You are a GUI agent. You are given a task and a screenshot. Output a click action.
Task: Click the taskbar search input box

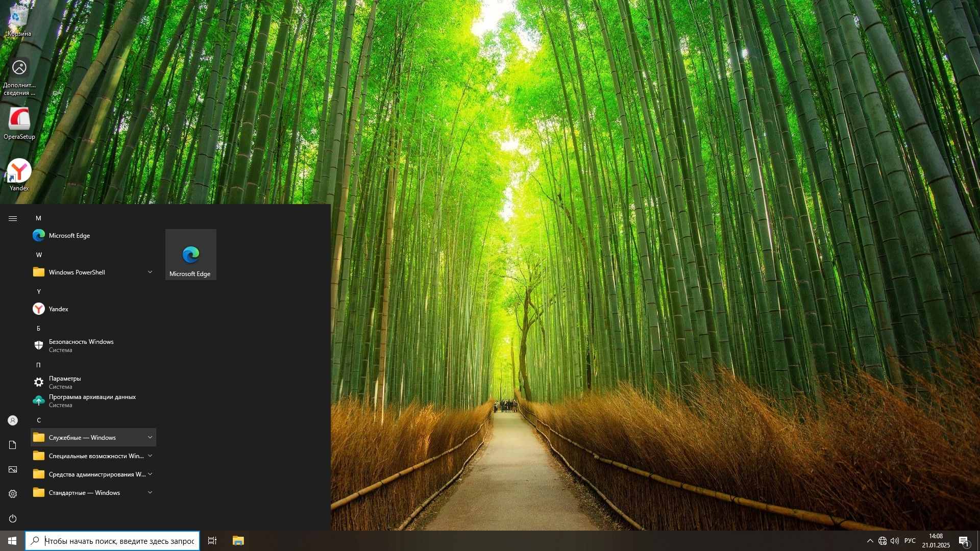click(119, 541)
